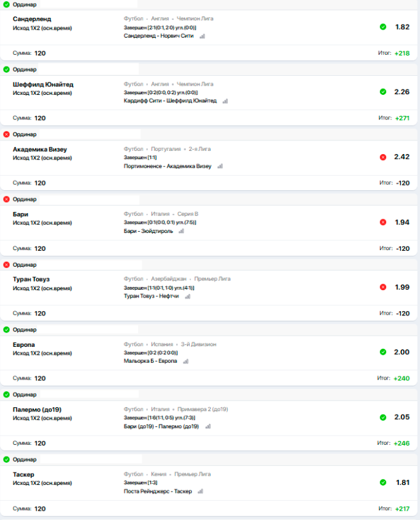The height and width of the screenshot is (520, 420).
Task: Click green win icon beside odds 1.82
Action: click(x=383, y=27)
